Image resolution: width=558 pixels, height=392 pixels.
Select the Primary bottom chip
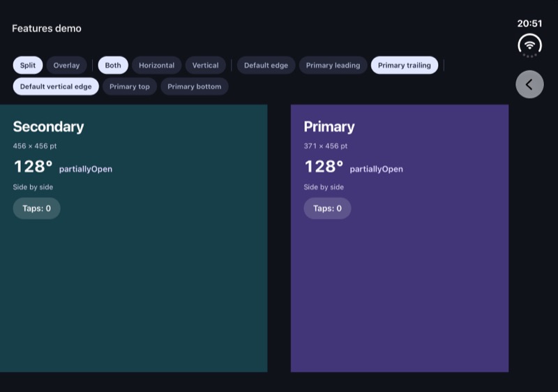[195, 86]
